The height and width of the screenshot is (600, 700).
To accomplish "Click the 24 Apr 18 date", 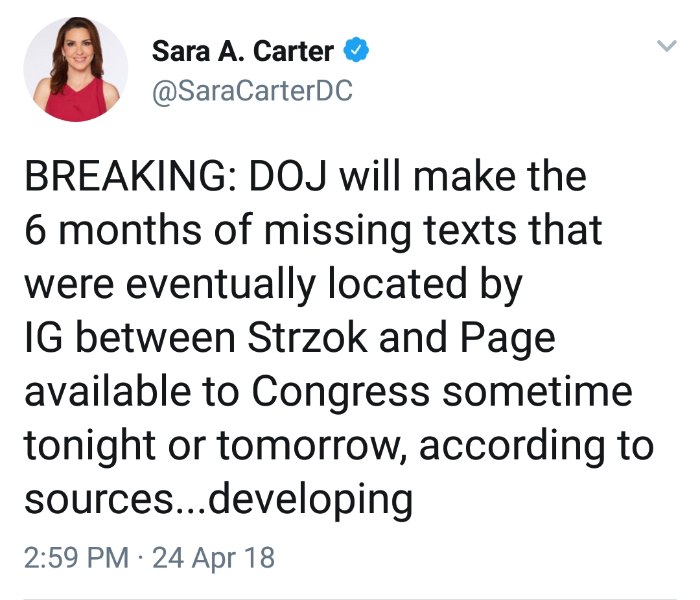I will pos(213,557).
